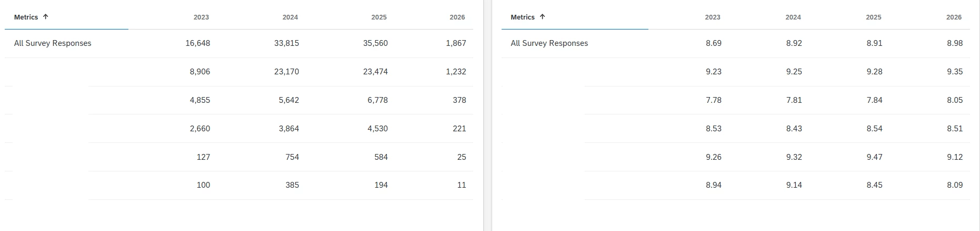Viewport: 980px width, 231px height.
Task: Select the 4,530 value
Action: point(378,129)
